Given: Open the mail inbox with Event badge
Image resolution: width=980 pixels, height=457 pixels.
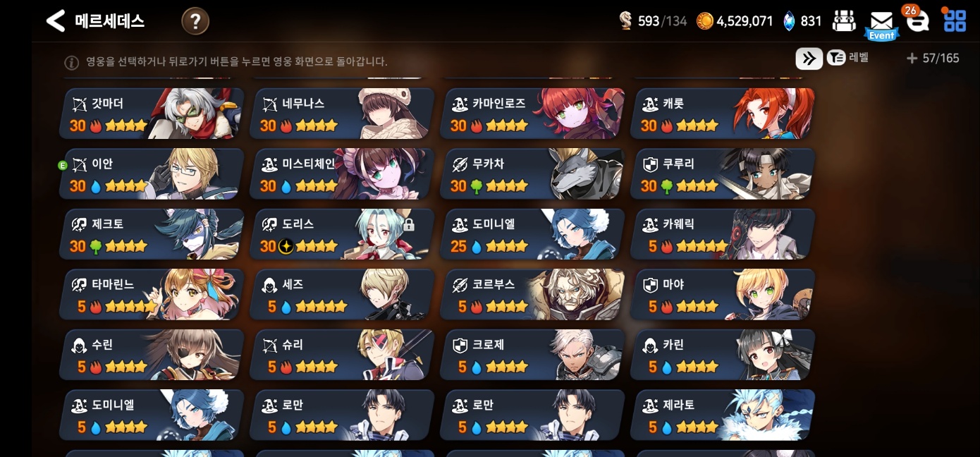Looking at the screenshot, I should point(881,23).
